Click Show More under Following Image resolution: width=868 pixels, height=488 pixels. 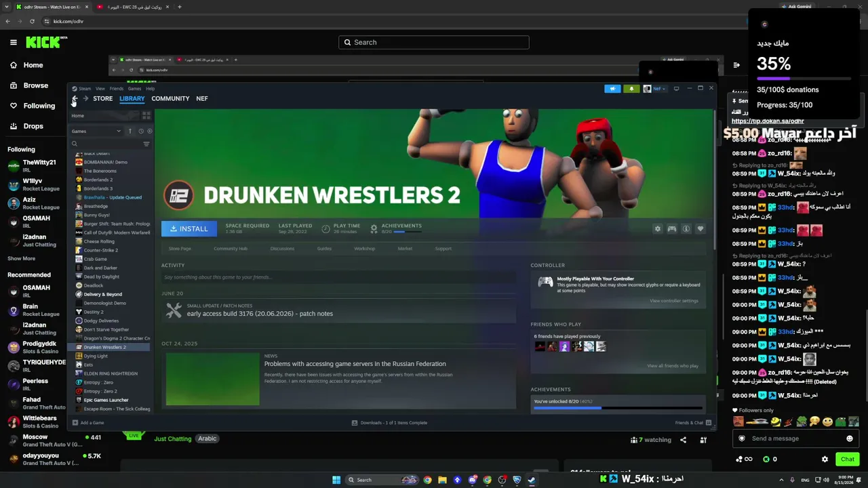click(21, 258)
